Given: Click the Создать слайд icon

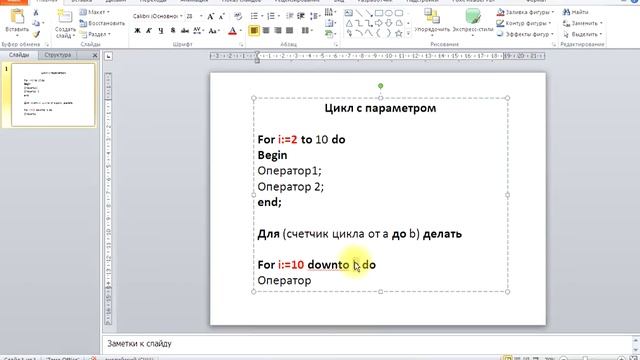Looking at the screenshot, I should (64, 16).
